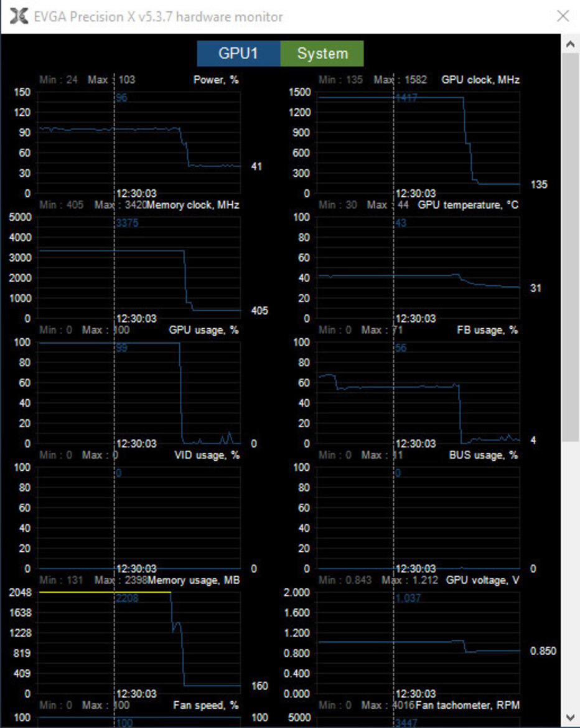The image size is (580, 728).
Task: Click the 2208 reading on Memory usage graph
Action: pos(127,598)
